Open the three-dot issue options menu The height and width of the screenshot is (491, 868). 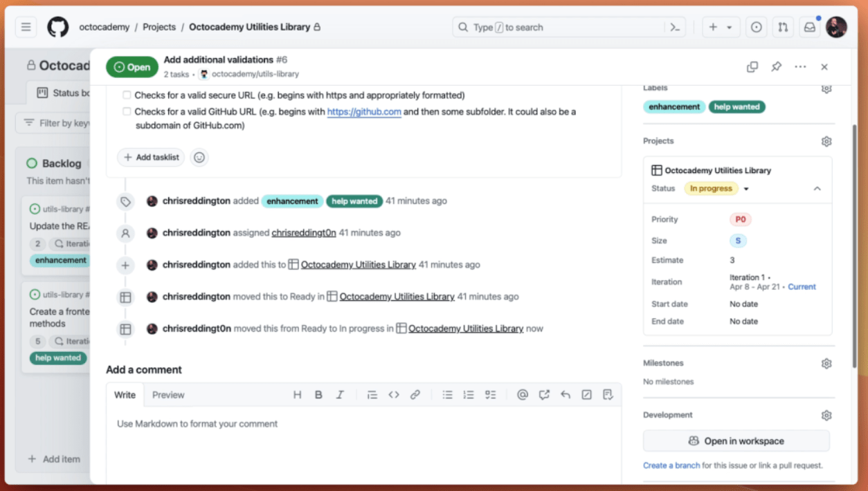point(801,67)
